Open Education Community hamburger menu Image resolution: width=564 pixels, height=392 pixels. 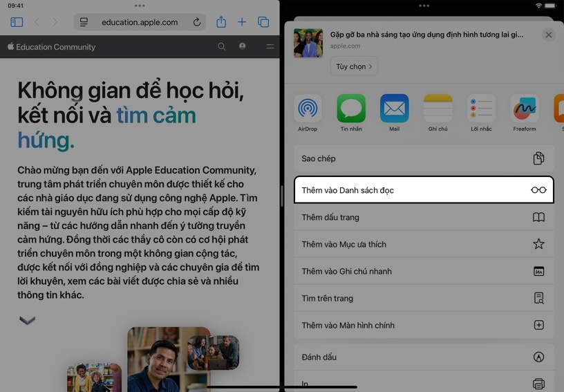click(x=270, y=47)
